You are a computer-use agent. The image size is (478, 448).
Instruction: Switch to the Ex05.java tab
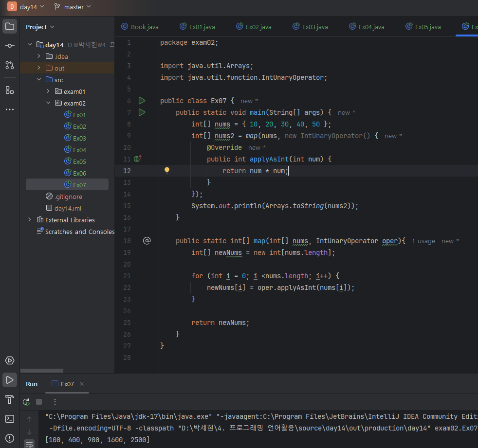[x=423, y=27]
